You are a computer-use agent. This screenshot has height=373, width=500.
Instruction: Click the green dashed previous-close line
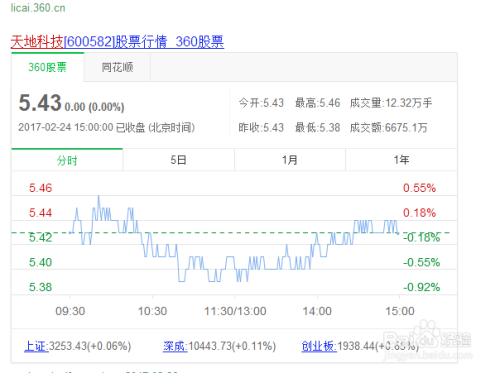tap(231, 233)
